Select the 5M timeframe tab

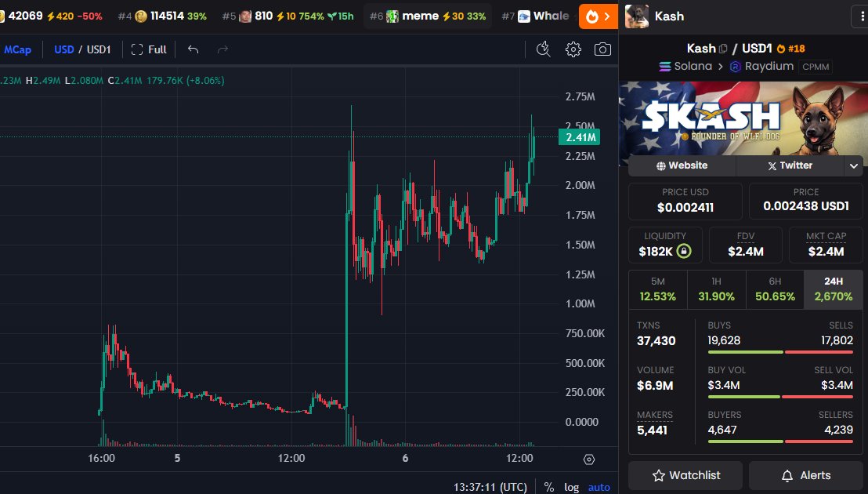[657, 289]
